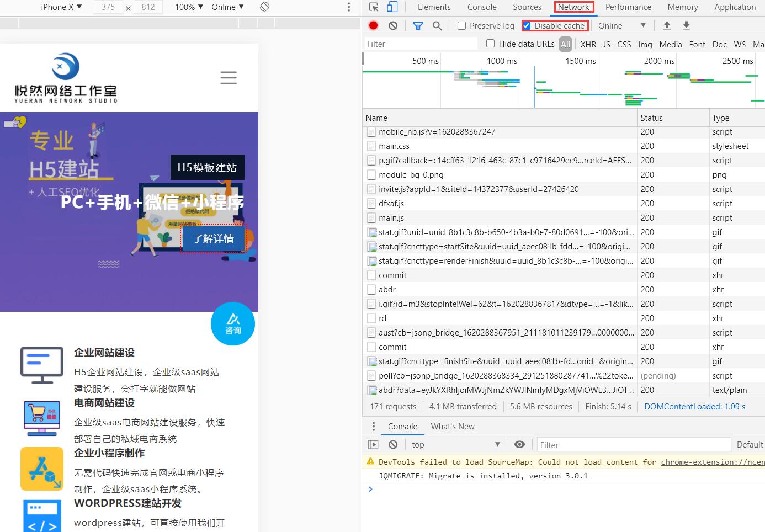The width and height of the screenshot is (765, 532).
Task: Open the Sources tab
Action: tap(527, 7)
